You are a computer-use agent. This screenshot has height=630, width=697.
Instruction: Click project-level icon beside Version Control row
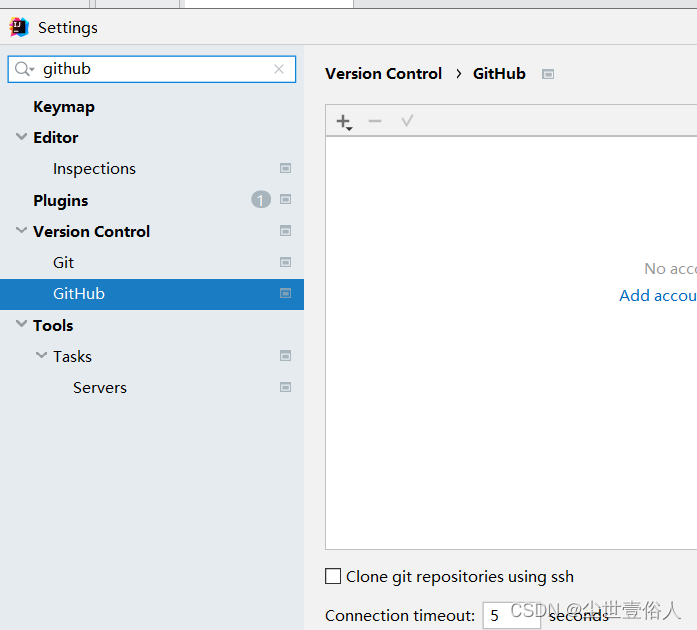(285, 231)
